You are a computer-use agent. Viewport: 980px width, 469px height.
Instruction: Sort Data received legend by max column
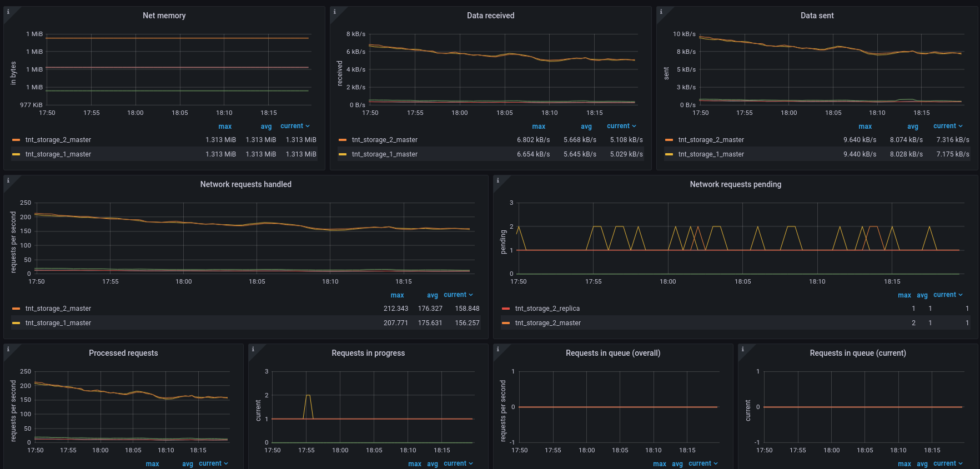click(539, 127)
